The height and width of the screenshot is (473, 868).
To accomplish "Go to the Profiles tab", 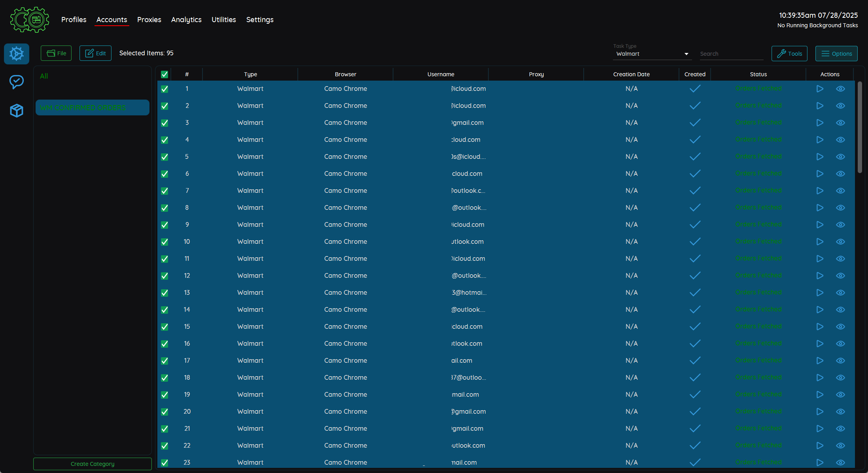I will click(74, 20).
